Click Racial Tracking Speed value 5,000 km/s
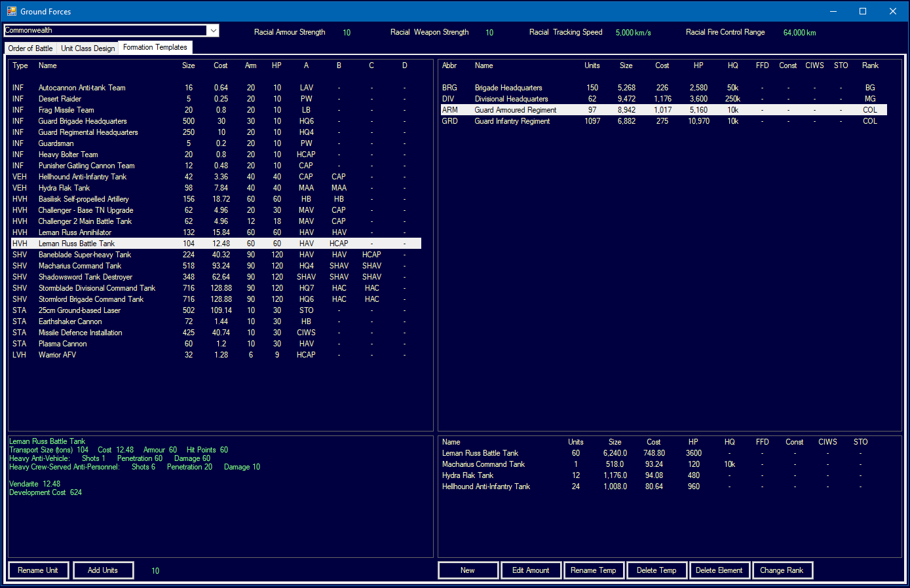This screenshot has height=588, width=910. point(634,33)
